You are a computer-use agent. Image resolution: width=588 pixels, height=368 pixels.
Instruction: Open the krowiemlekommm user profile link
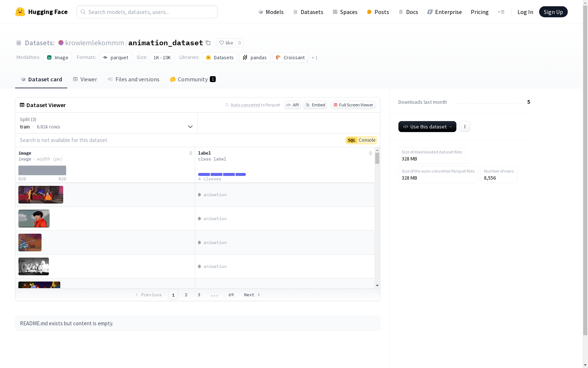94,43
